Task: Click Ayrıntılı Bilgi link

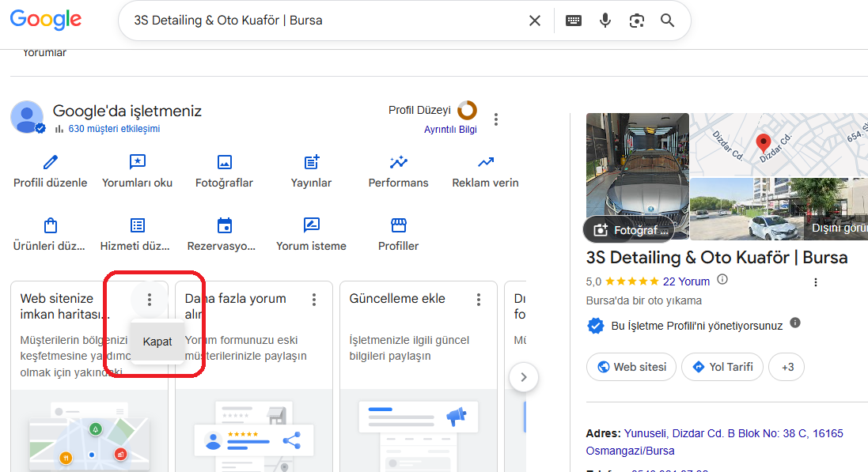Action: [450, 130]
